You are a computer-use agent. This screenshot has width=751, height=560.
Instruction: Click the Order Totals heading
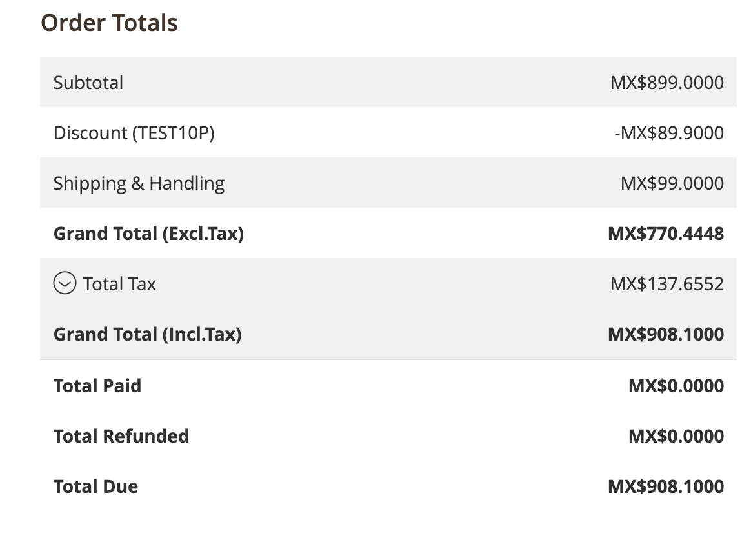(110, 23)
